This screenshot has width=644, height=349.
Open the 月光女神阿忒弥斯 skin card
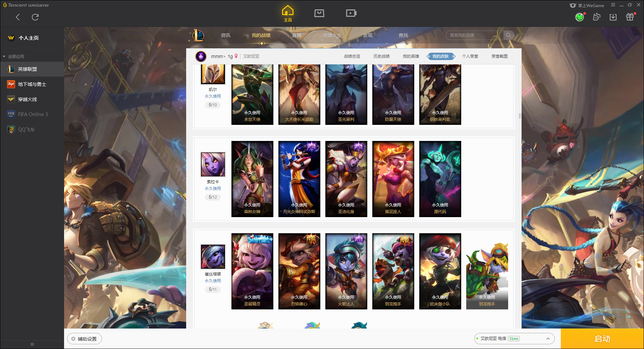(x=299, y=179)
